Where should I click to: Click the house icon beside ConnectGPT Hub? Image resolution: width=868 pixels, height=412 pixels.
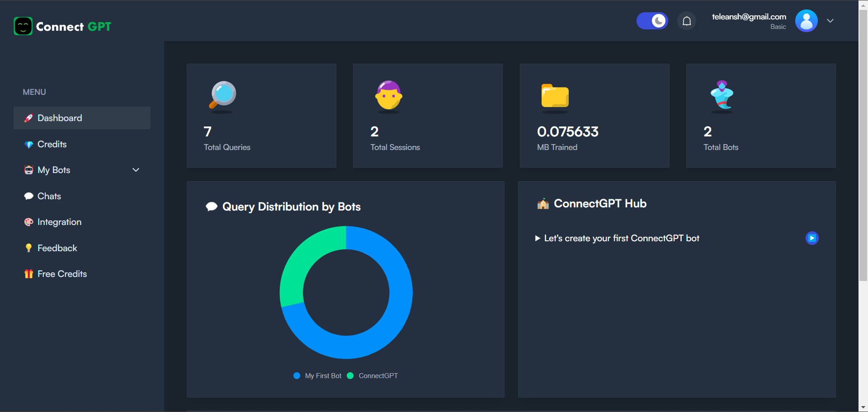(x=543, y=204)
